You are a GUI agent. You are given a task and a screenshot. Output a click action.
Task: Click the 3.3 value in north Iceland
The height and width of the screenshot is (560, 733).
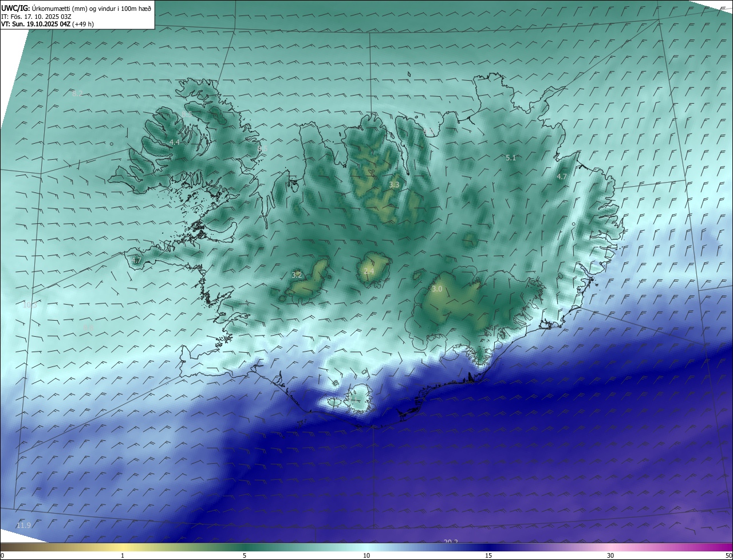394,184
